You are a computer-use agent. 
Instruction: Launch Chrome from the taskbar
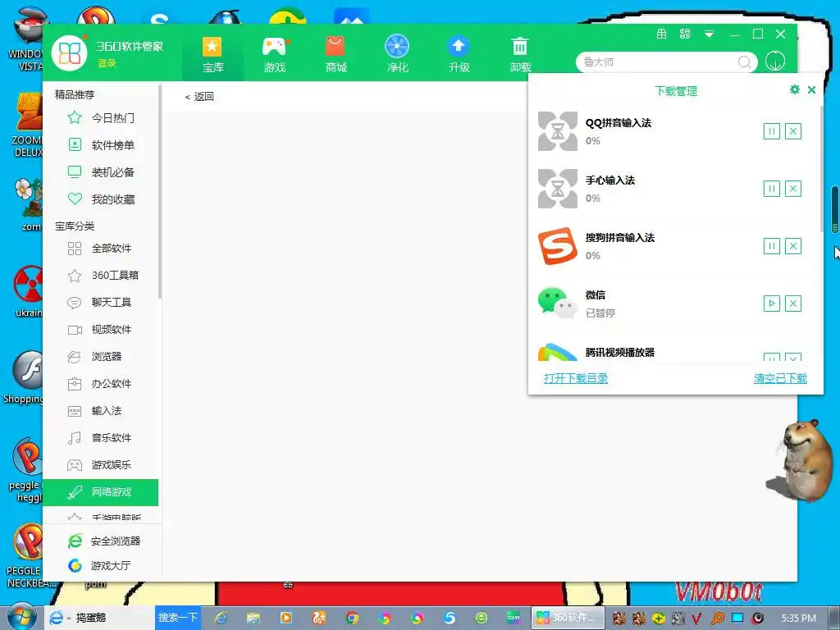click(352, 618)
